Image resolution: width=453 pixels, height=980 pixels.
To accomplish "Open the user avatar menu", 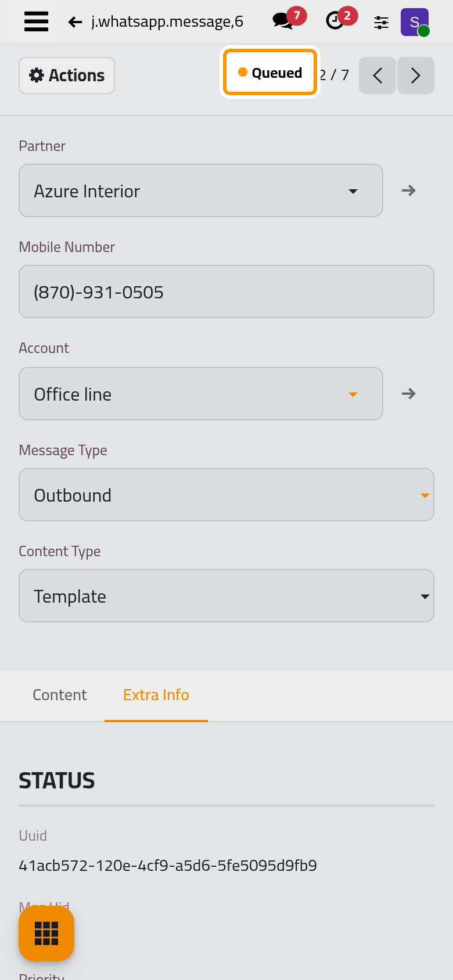I will (x=415, y=22).
